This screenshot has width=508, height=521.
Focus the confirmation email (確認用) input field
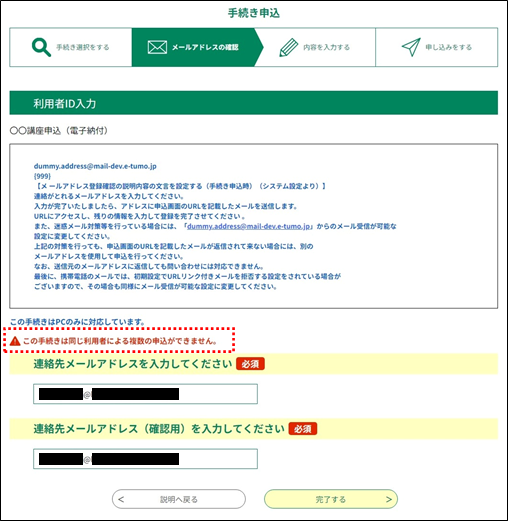pos(145,459)
